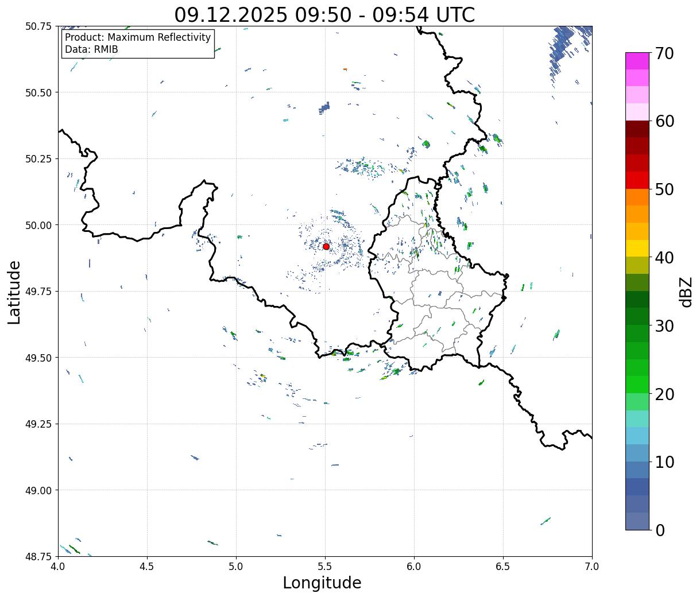Screen dimensions: 700x597
Task: Click the longitude tick label 4.5
Action: (x=147, y=566)
